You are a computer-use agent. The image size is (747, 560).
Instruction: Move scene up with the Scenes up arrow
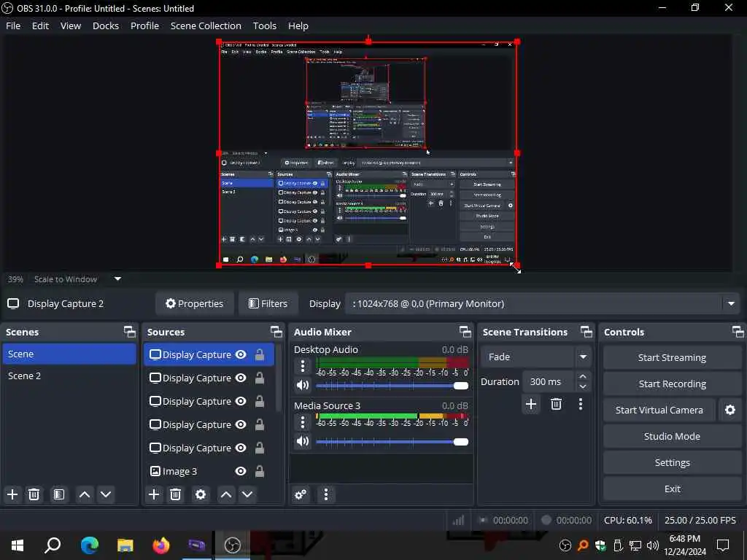pos(85,494)
